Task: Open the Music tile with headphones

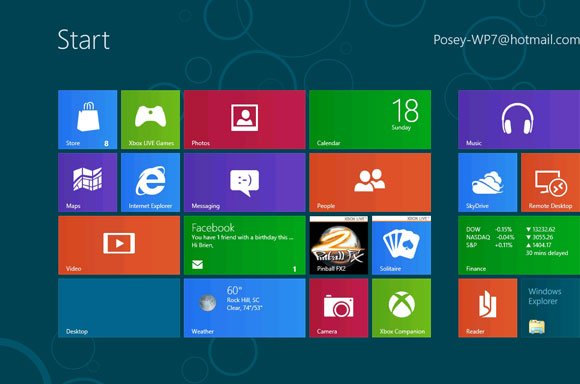Action: tap(519, 119)
